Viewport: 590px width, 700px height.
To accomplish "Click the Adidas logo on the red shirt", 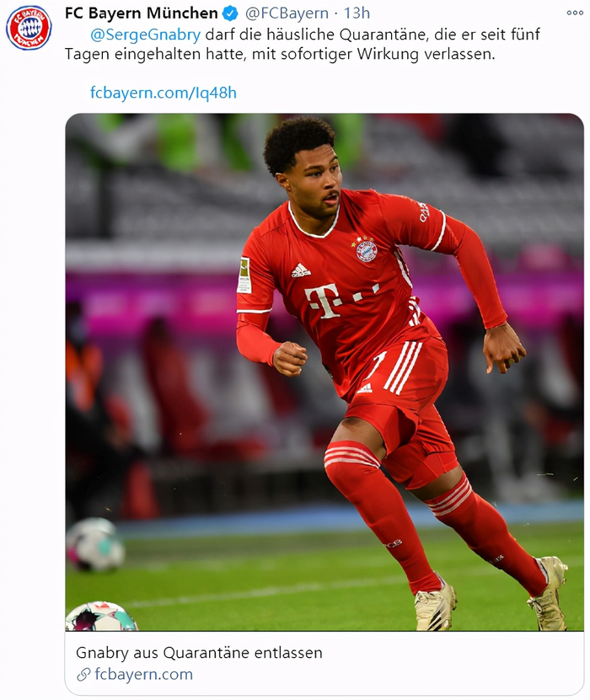I will 301,270.
